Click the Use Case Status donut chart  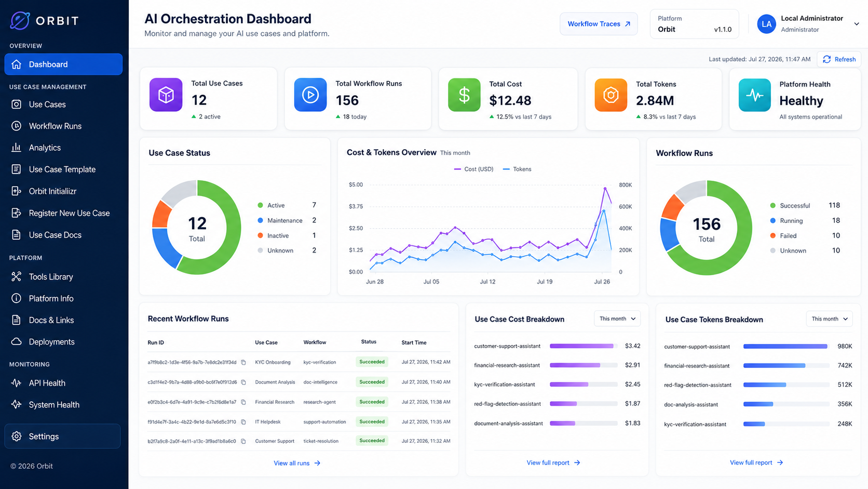coord(197,227)
